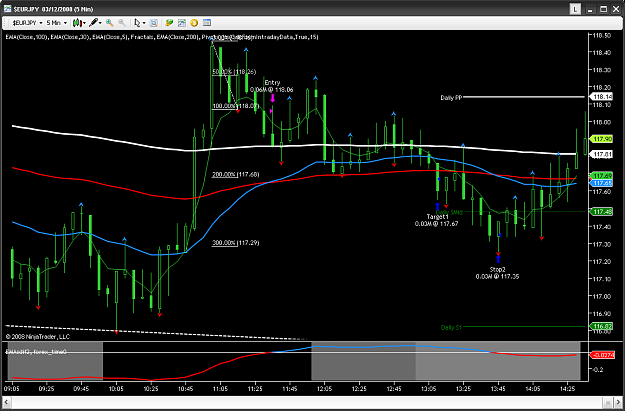Select the drawing tools pencil icon
The width and height of the screenshot is (625, 411).
[93, 23]
